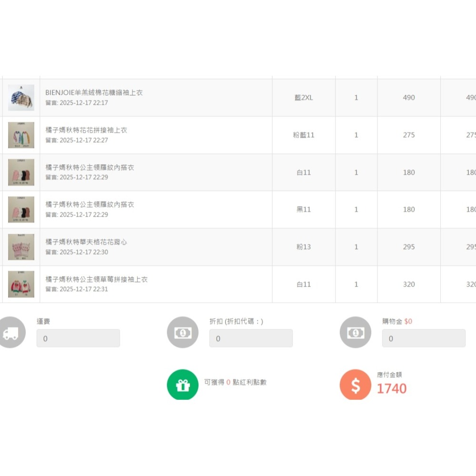476x476 pixels.
Task: Select the 藍2XL variant cell
Action: (x=304, y=98)
